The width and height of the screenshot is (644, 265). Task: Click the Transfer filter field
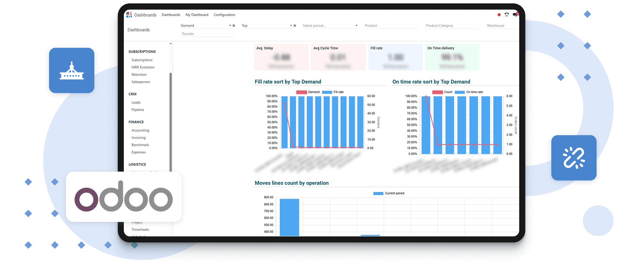[x=208, y=34]
